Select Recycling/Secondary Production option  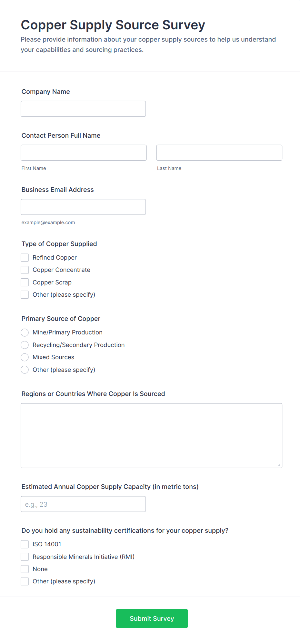(25, 345)
